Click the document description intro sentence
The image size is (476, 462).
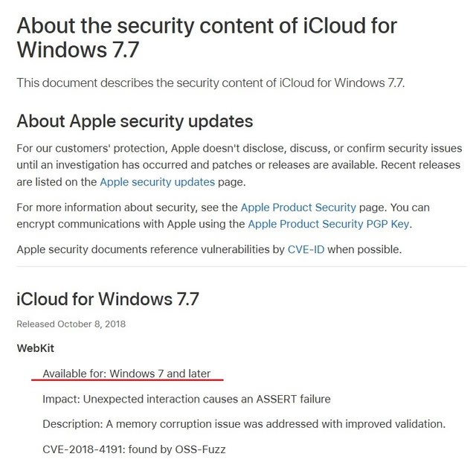[x=210, y=83]
